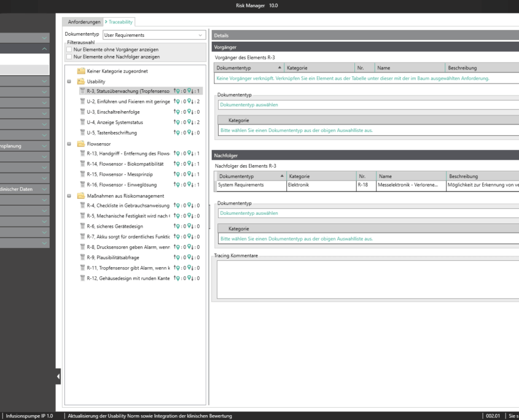This screenshot has height=420, width=519.
Task: Switch to the Anforderungen tab
Action: point(84,22)
